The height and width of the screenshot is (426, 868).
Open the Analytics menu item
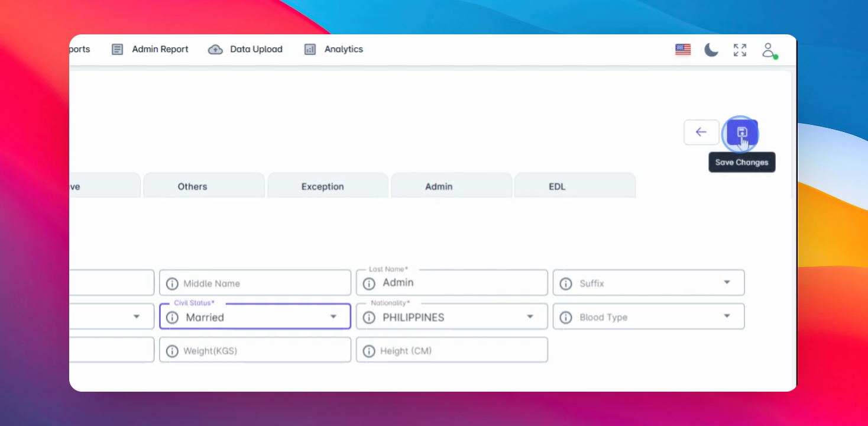(333, 50)
